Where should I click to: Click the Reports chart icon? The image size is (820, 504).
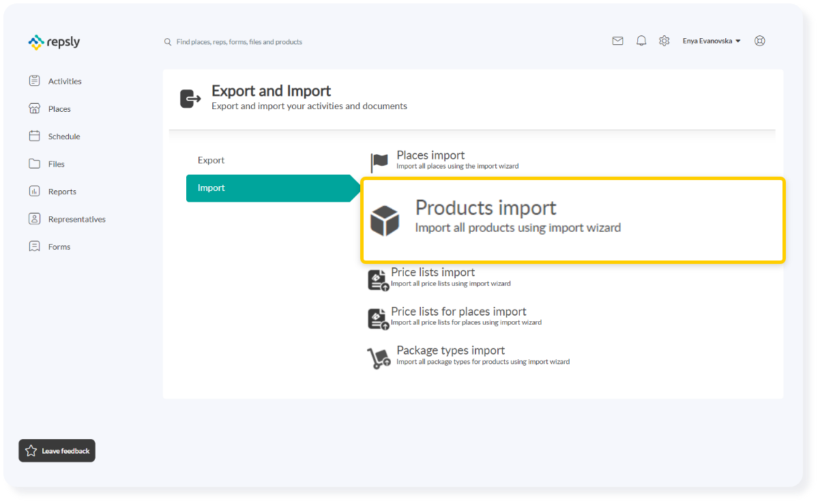pos(35,191)
